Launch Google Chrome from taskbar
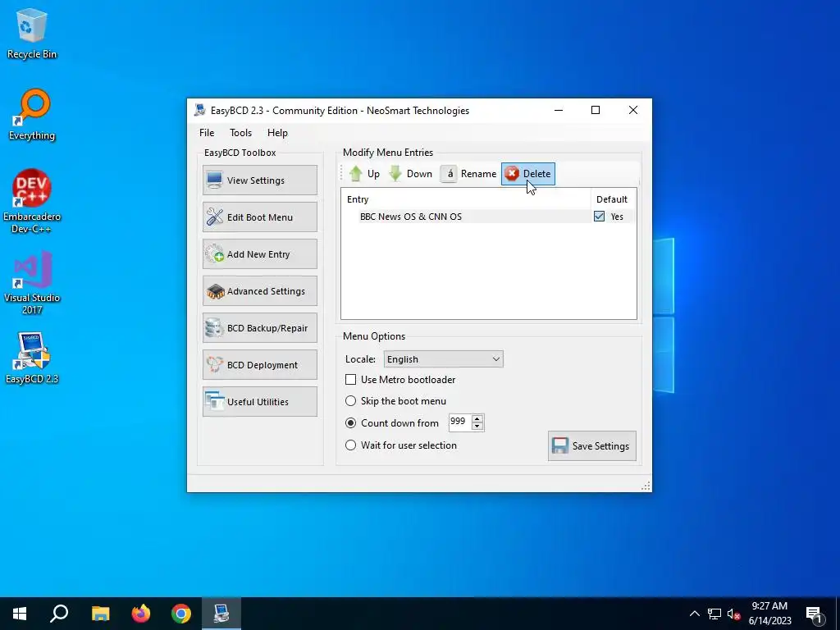Image resolution: width=840 pixels, height=630 pixels. tap(181, 614)
